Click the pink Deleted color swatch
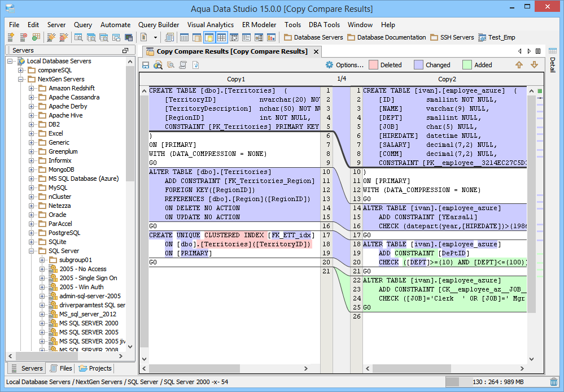The height and width of the screenshot is (392, 564). click(373, 65)
